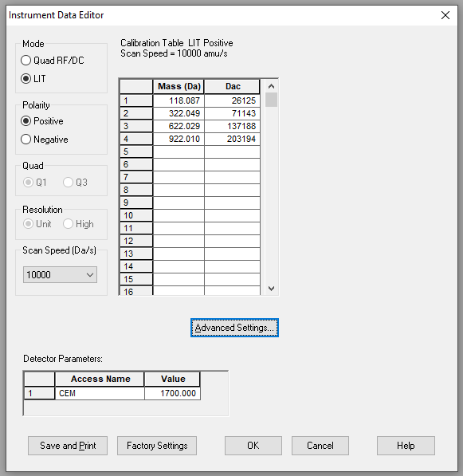This screenshot has height=476, width=463.
Task: Open Help for this dialog
Action: tap(406, 446)
